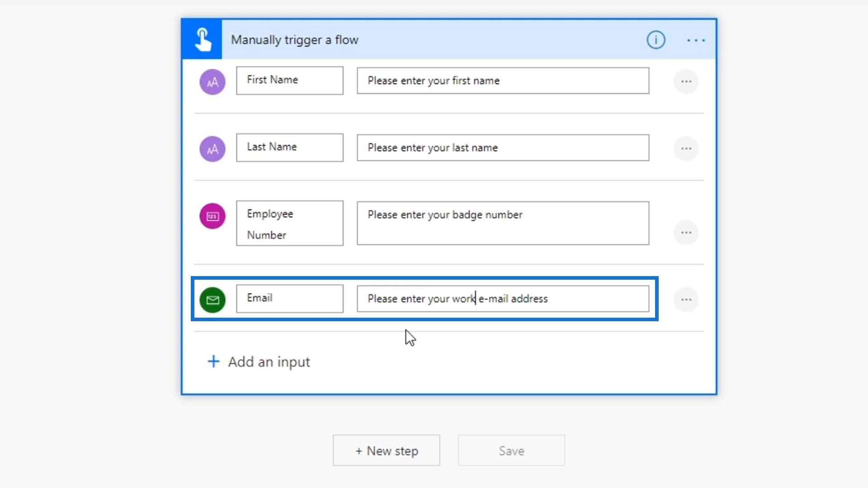Open options menu for Email input
Image resolution: width=868 pixels, height=488 pixels.
[686, 300]
